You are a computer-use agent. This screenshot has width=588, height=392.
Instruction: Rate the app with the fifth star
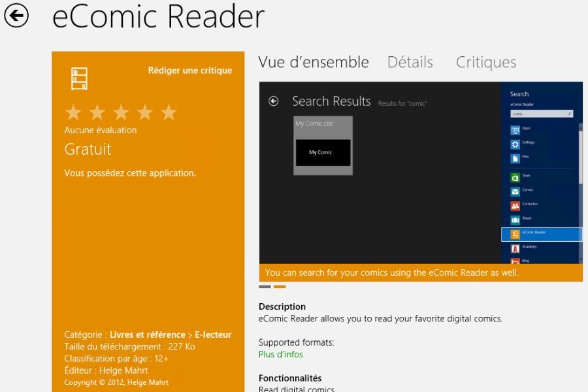(169, 112)
